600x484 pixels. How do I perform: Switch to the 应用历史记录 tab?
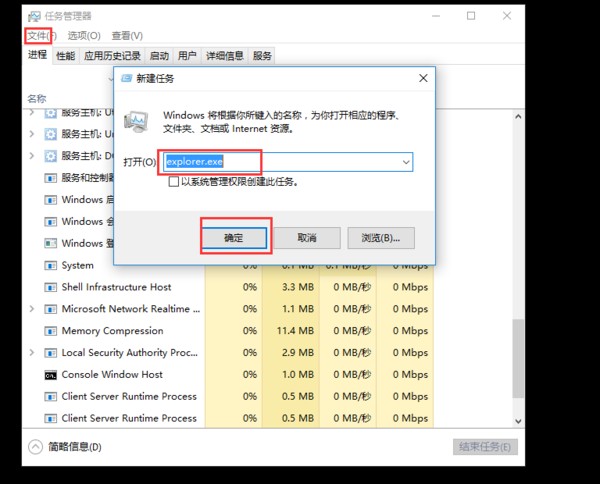click(x=112, y=56)
